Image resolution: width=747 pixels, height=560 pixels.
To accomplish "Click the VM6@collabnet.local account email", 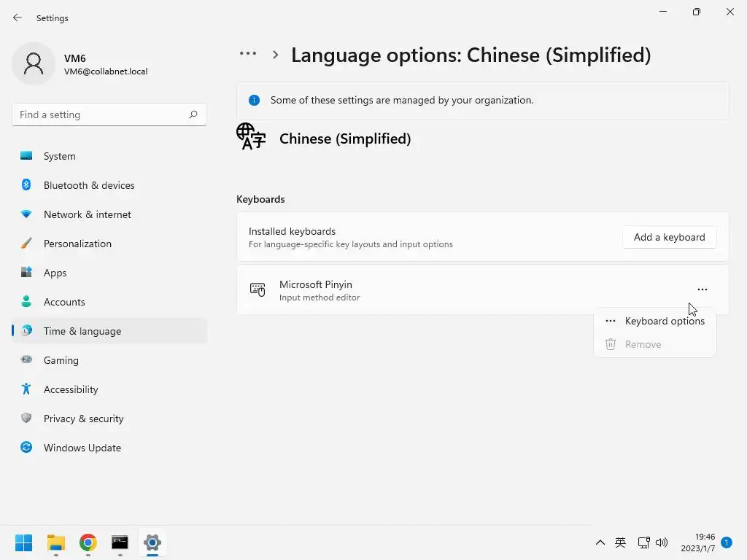I will click(x=106, y=71).
